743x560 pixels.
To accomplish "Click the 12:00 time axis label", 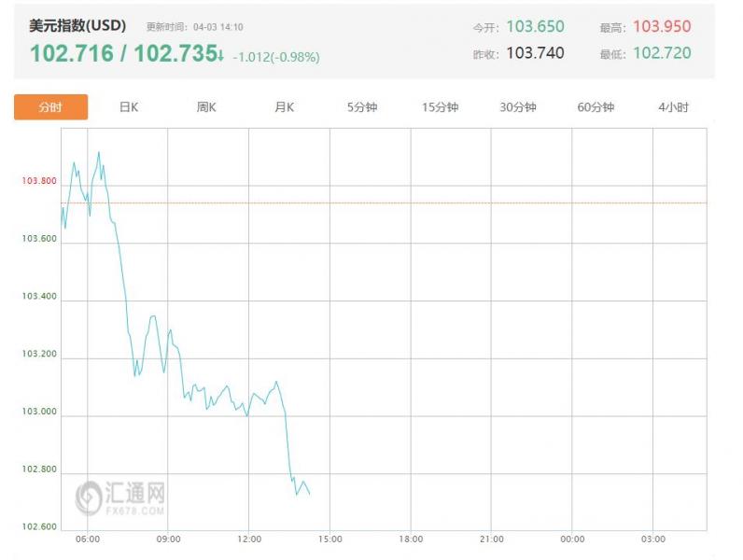I will click(x=248, y=539).
